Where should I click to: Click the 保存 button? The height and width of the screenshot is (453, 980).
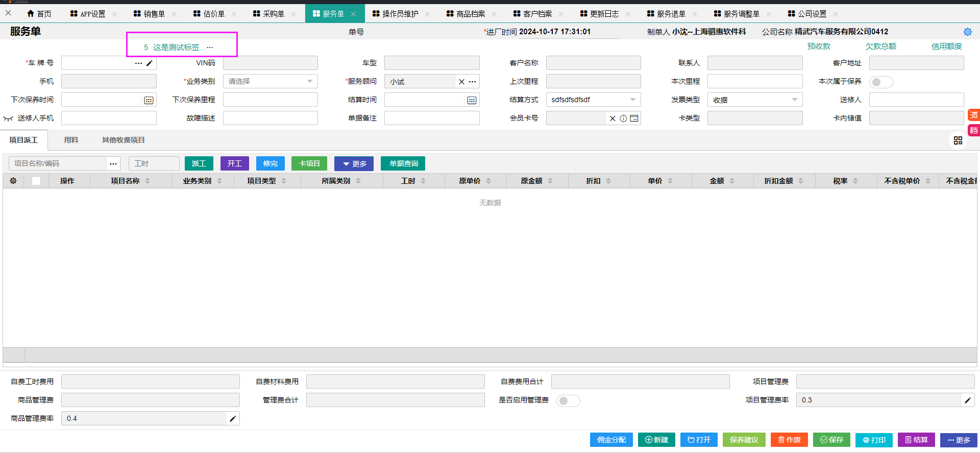click(x=831, y=440)
